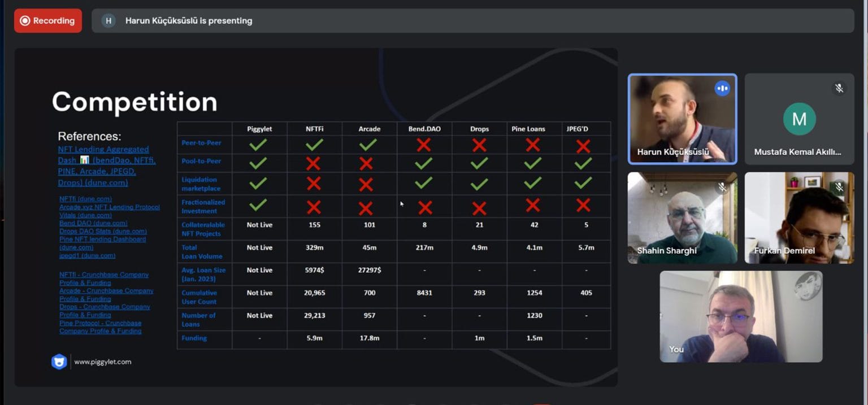The image size is (868, 405).
Task: Click the muted mic icon on Mustafa's tile
Action: (x=839, y=88)
